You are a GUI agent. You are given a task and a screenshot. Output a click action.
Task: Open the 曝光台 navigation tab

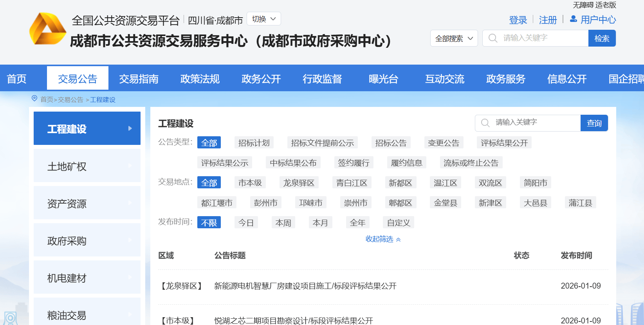(x=383, y=79)
